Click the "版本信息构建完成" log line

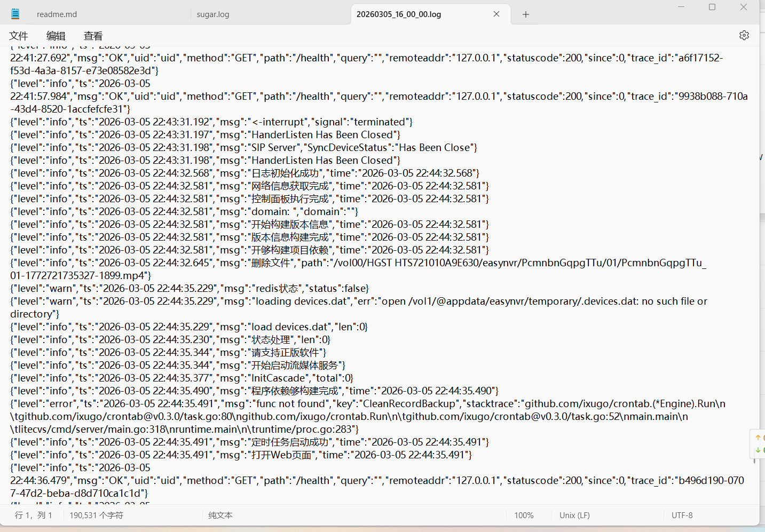(250, 237)
